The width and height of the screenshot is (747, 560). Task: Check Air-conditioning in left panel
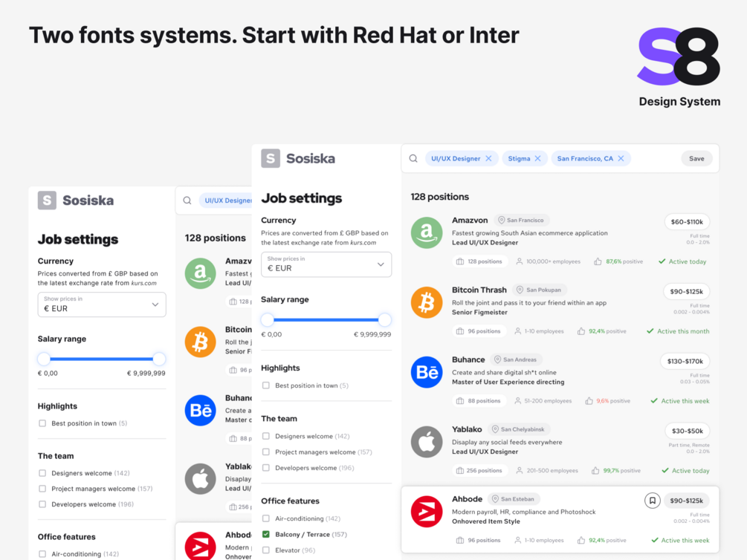coord(42,554)
